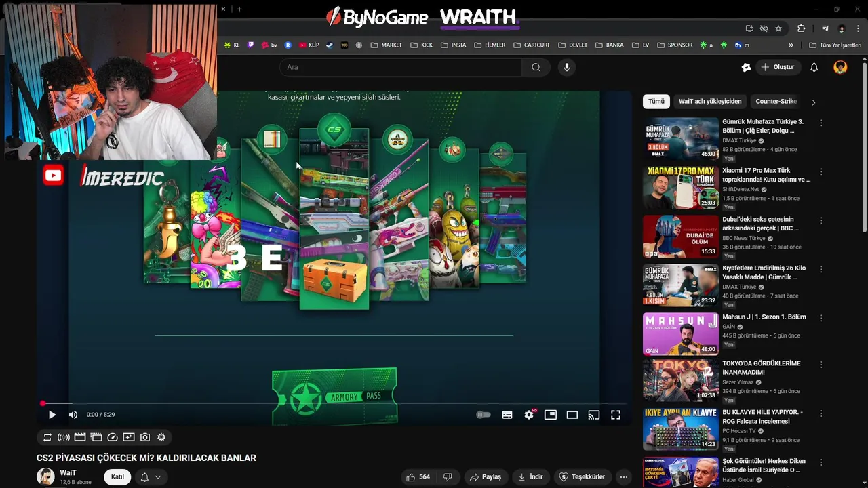The height and width of the screenshot is (488, 868).
Task: Open the KICK bookmark folder
Action: pyautogui.click(x=421, y=45)
